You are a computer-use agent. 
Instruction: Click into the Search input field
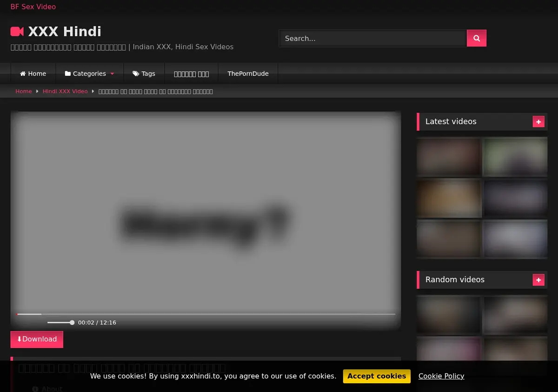pos(372,38)
